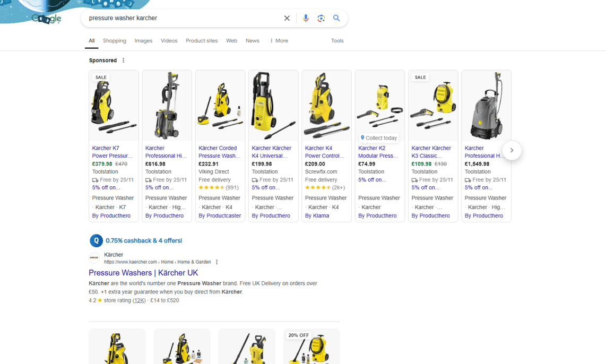
Task: Click the K7 pressure washer product image
Action: tap(114, 106)
